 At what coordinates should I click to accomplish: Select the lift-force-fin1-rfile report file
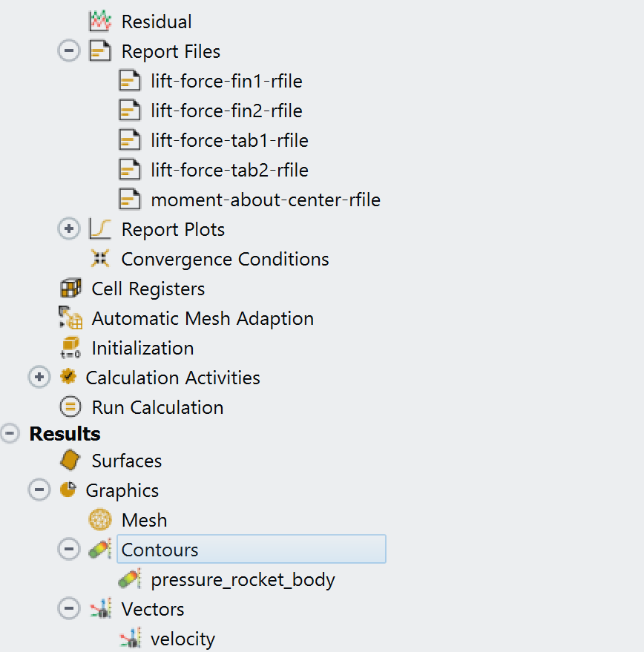tap(226, 81)
